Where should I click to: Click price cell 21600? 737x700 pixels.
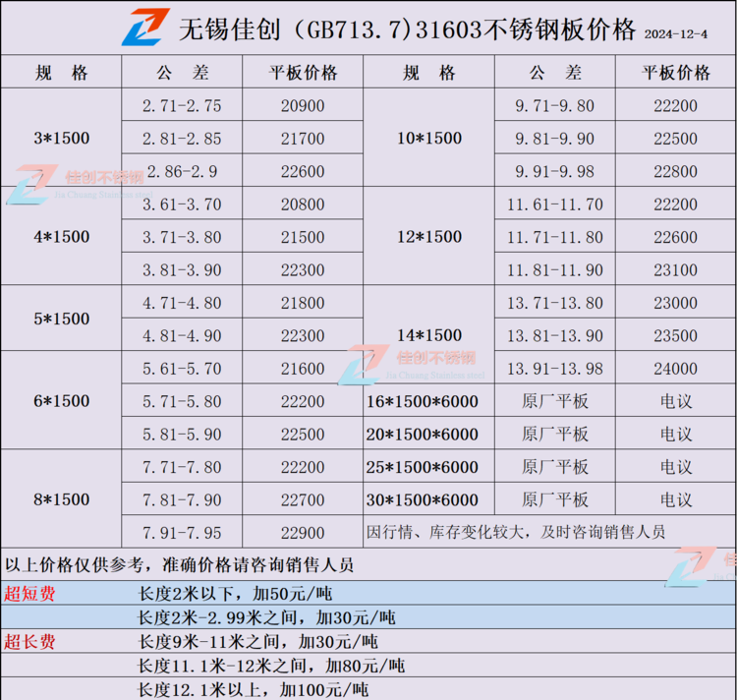click(303, 368)
